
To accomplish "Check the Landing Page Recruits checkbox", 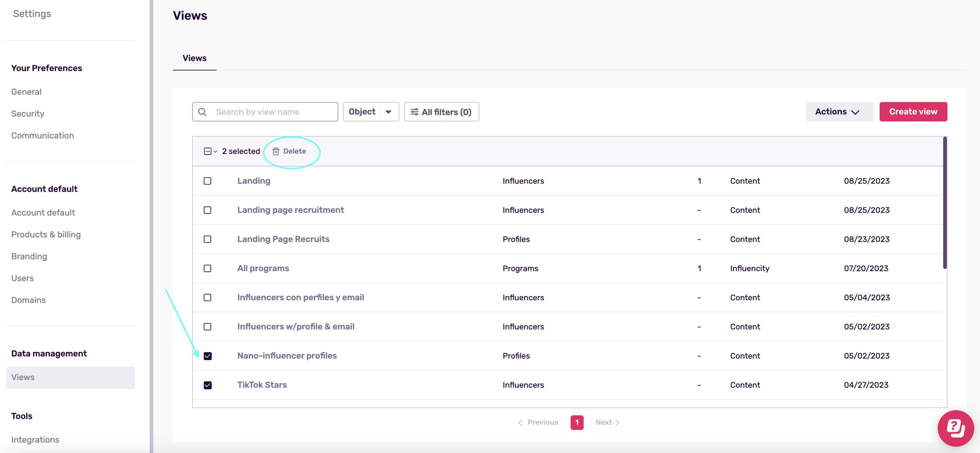I will coord(207,239).
